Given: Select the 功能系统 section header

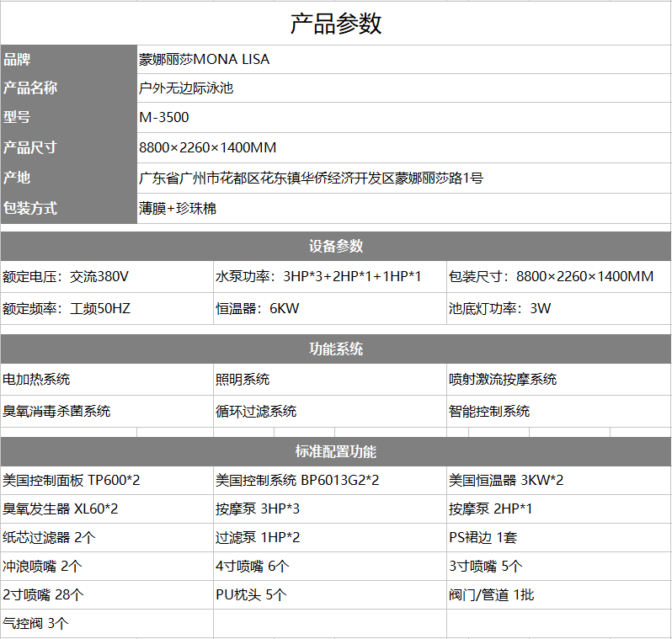Looking at the screenshot, I should point(336,349).
